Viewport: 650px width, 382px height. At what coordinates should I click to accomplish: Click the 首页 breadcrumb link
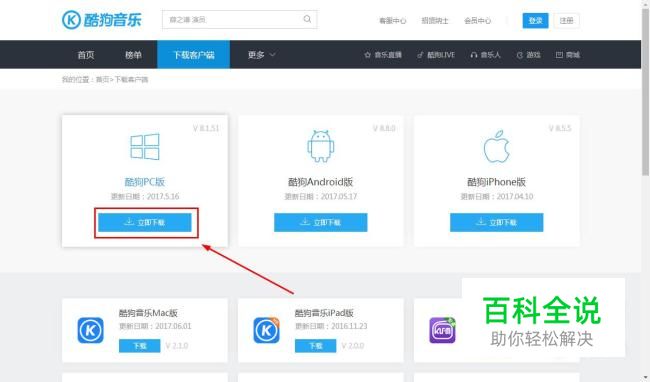(x=102, y=79)
